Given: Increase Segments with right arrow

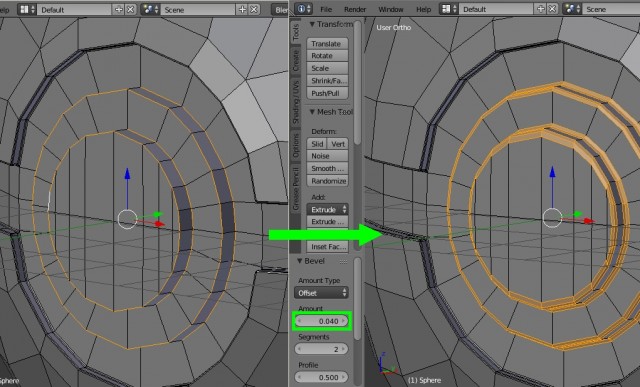Looking at the screenshot, I should click(x=343, y=349).
